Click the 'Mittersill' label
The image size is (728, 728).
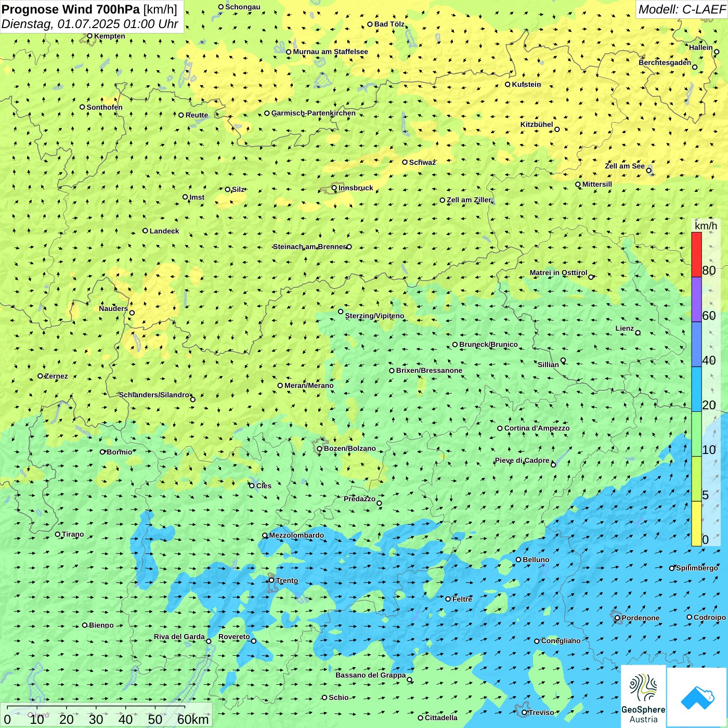click(597, 184)
